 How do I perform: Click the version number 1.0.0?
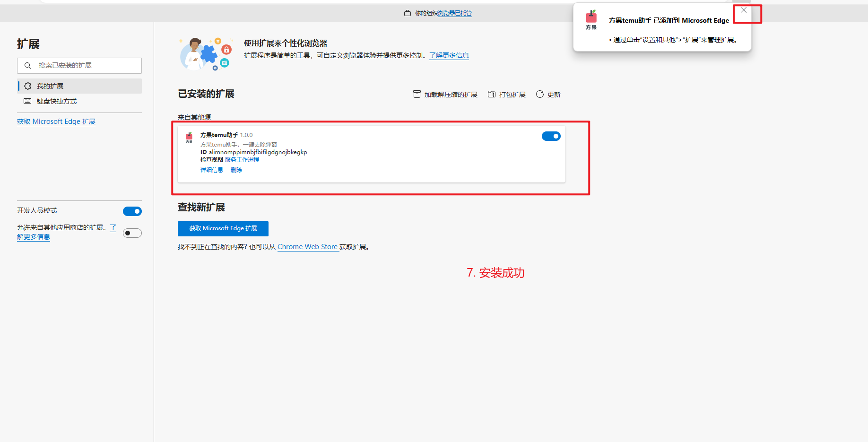(246, 135)
